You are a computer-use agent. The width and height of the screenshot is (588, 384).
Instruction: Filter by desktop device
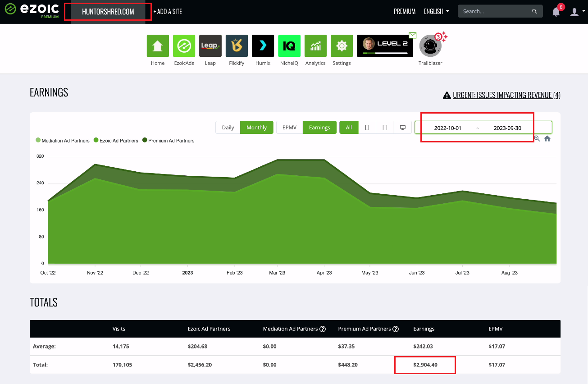402,128
